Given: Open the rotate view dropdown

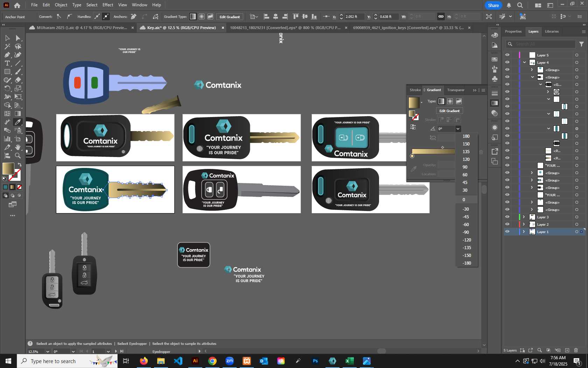Looking at the screenshot, I should 73,352.
